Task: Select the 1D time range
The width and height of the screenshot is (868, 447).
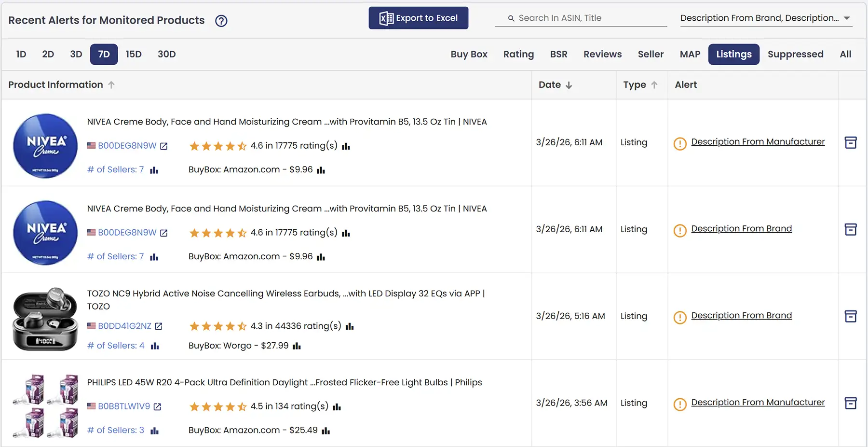Action: click(21, 54)
